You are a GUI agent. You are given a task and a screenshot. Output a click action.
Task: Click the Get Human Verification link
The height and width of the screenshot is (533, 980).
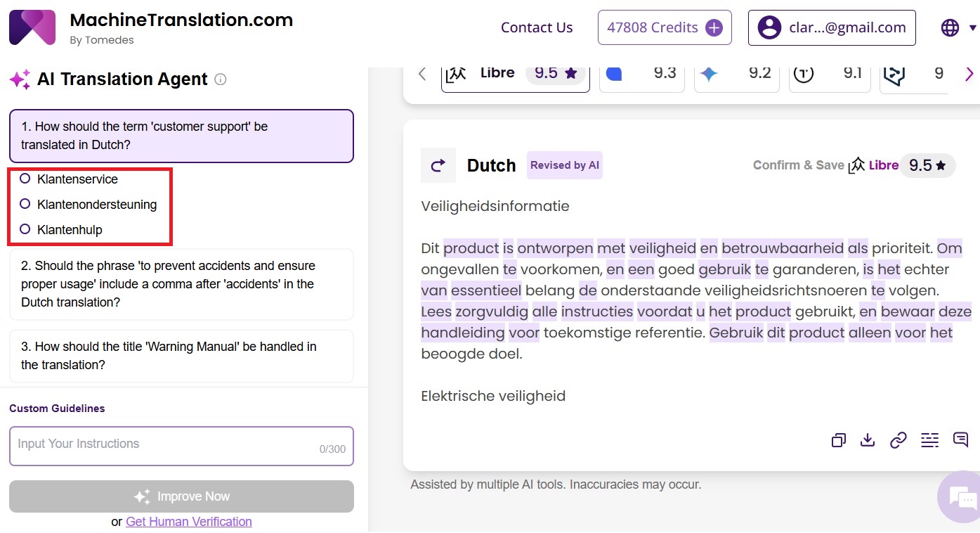coord(188,522)
